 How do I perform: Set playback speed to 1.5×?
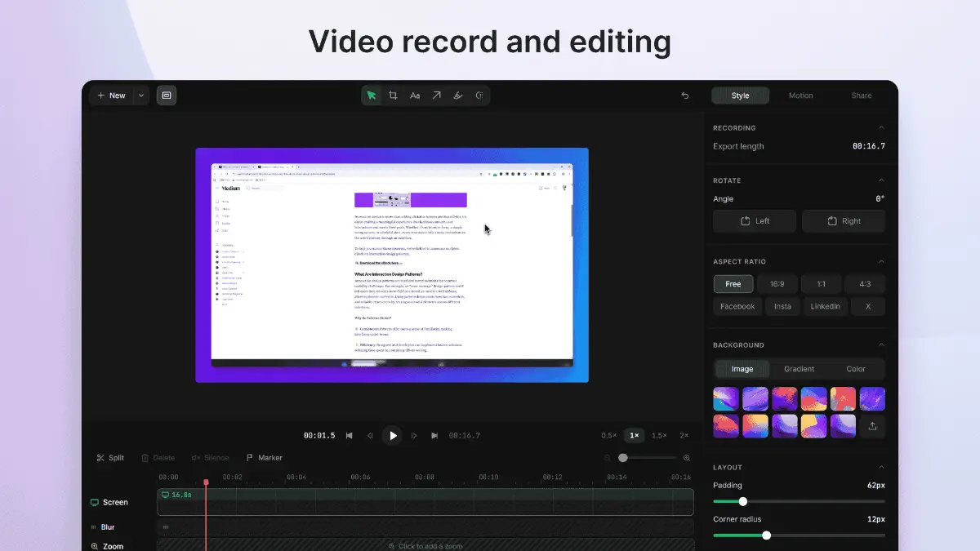(x=659, y=436)
